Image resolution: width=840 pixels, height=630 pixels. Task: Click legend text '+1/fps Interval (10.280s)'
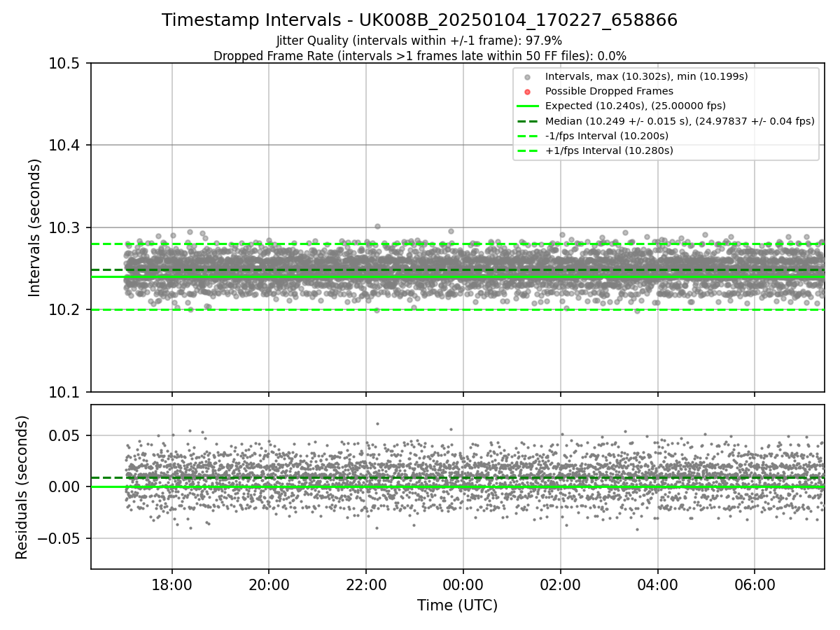(608, 150)
